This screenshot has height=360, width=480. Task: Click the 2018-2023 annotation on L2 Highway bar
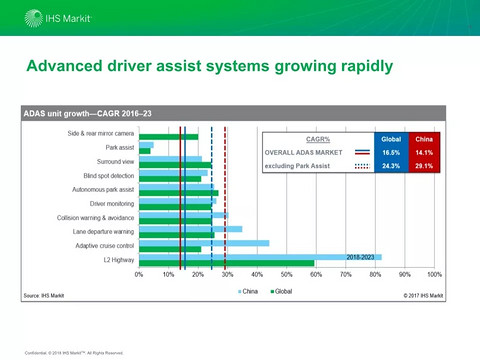pyautogui.click(x=360, y=257)
